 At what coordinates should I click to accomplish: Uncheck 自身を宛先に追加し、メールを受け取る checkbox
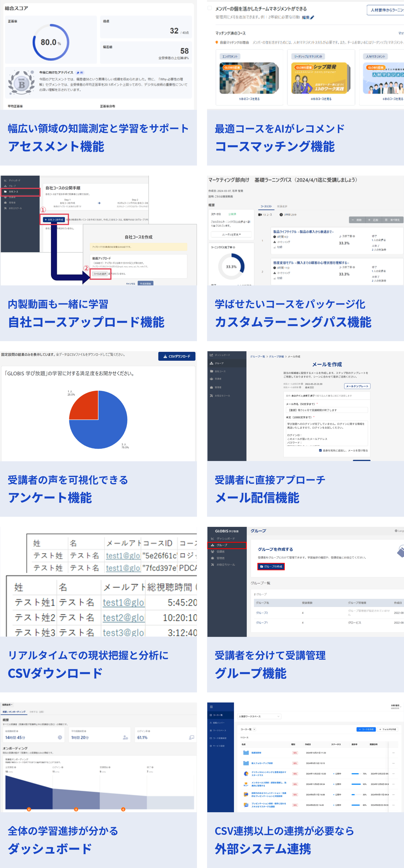320,450
